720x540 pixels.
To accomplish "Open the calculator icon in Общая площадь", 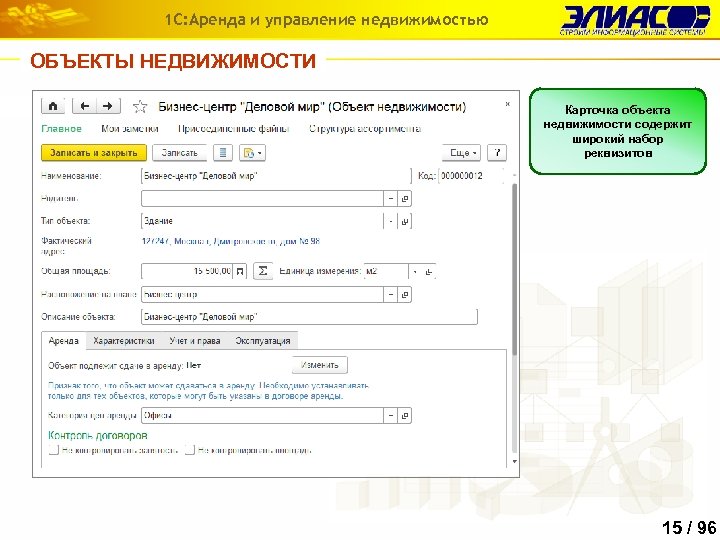I will pyautogui.click(x=240, y=271).
